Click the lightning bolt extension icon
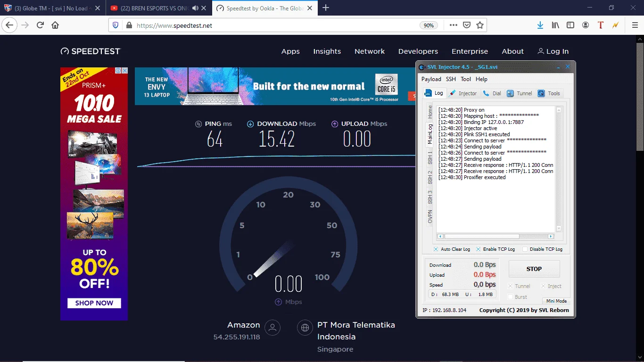The height and width of the screenshot is (362, 644). pyautogui.click(x=615, y=25)
